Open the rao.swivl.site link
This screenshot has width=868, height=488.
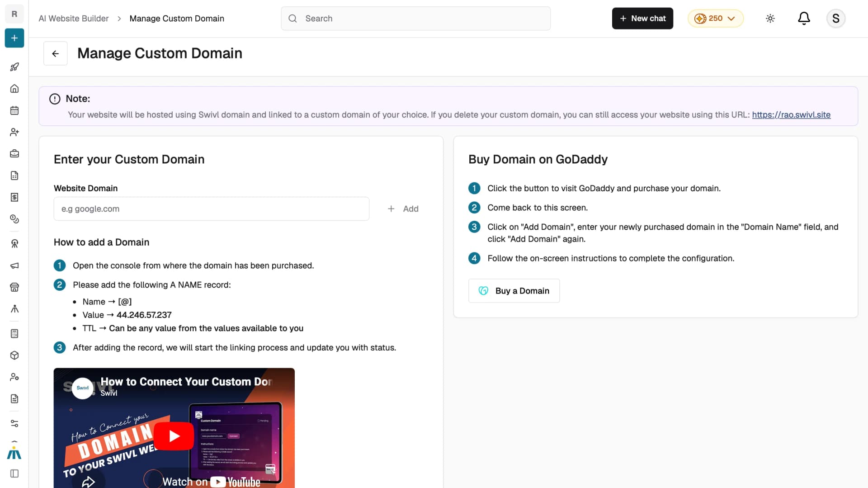tap(791, 115)
